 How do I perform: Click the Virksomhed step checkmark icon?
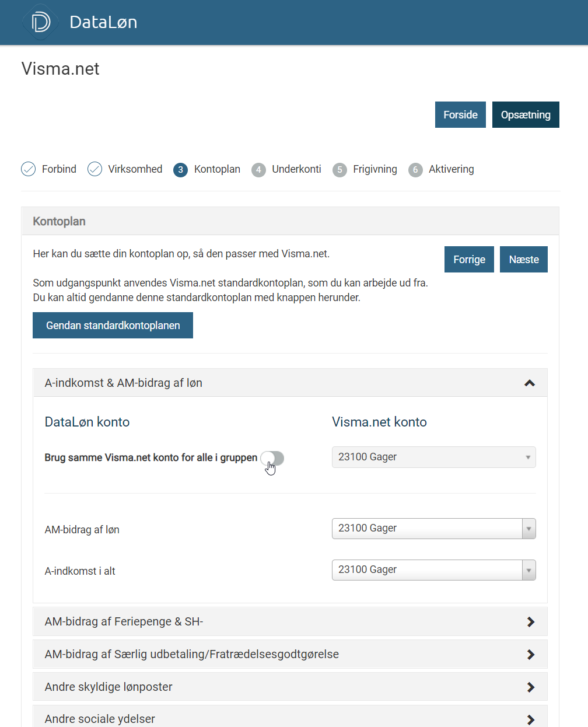tap(94, 169)
